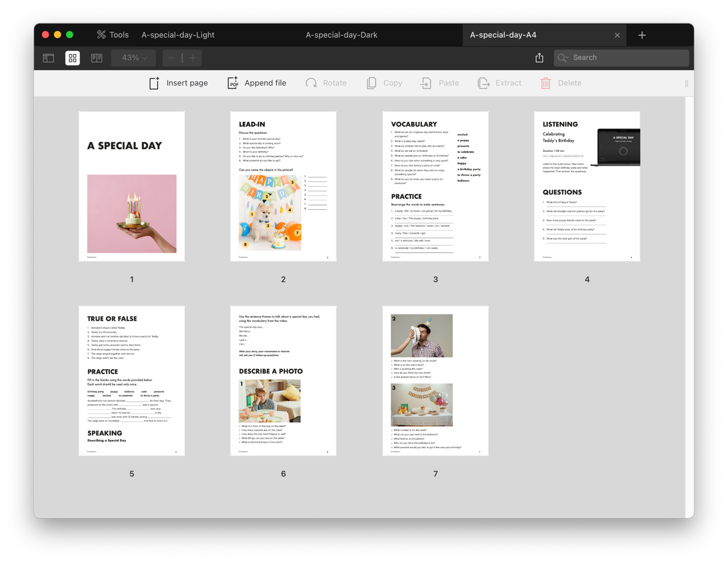Open the 43% zoom level dropdown
Screen dimensions: 728x563
click(x=134, y=58)
